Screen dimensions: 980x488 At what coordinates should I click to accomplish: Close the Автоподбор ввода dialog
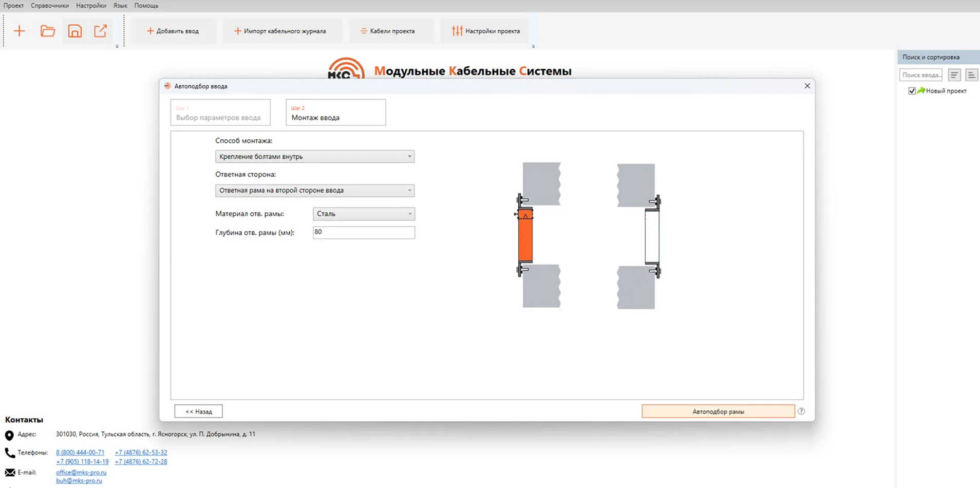click(x=807, y=86)
